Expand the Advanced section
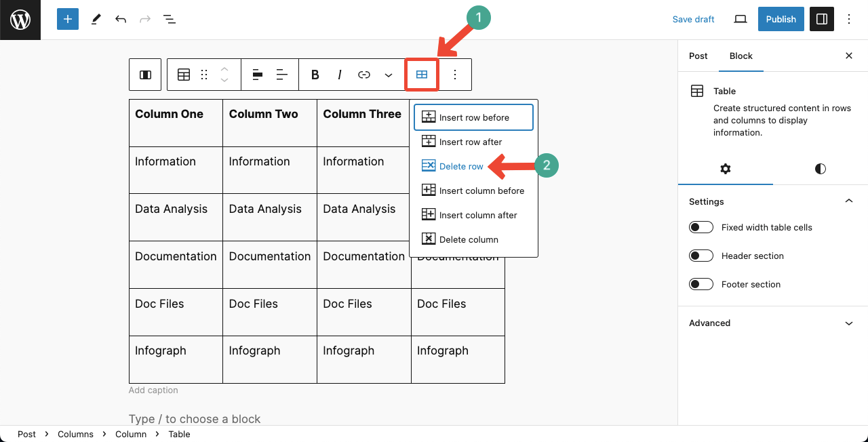This screenshot has height=442, width=868. [x=848, y=323]
